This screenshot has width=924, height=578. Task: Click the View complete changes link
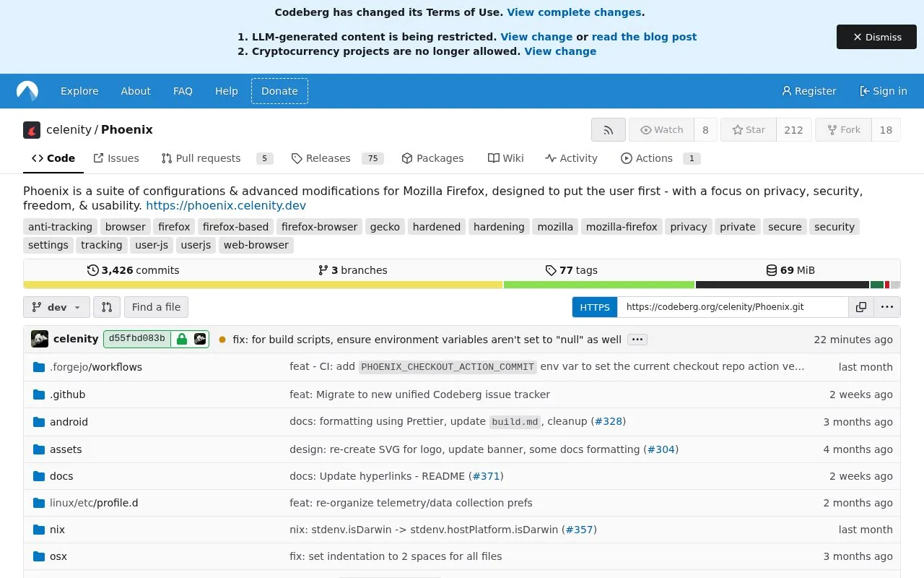pos(574,12)
